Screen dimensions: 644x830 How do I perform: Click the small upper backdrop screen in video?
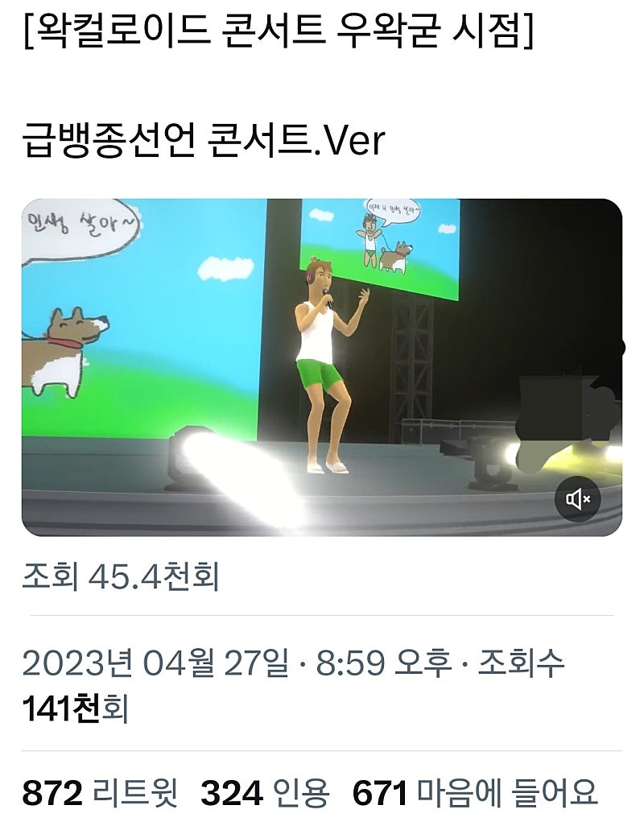(379, 247)
